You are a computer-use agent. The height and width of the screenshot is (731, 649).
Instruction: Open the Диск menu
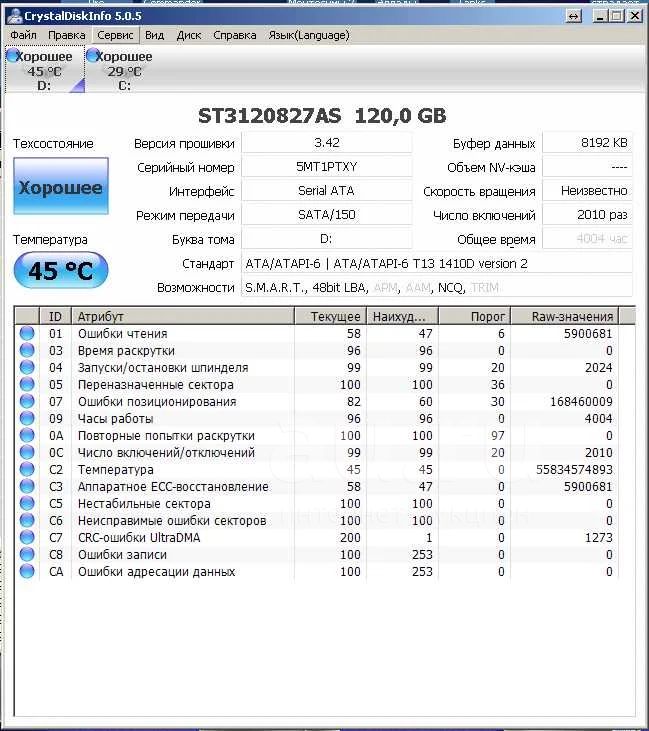coord(189,35)
